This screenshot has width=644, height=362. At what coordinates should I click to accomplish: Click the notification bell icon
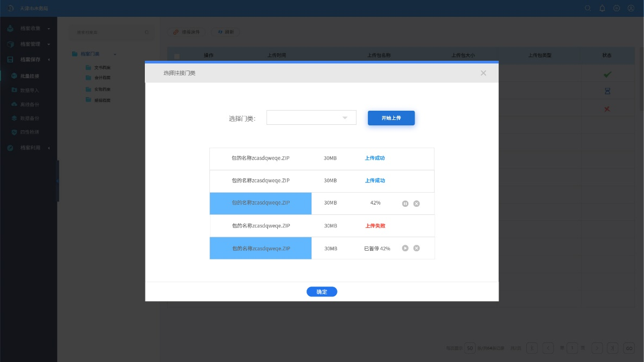click(x=602, y=8)
